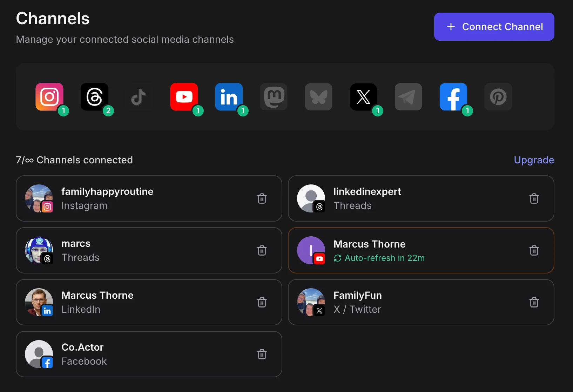Open the Upgrade link
Screen dimensions: 573x392
point(534,160)
